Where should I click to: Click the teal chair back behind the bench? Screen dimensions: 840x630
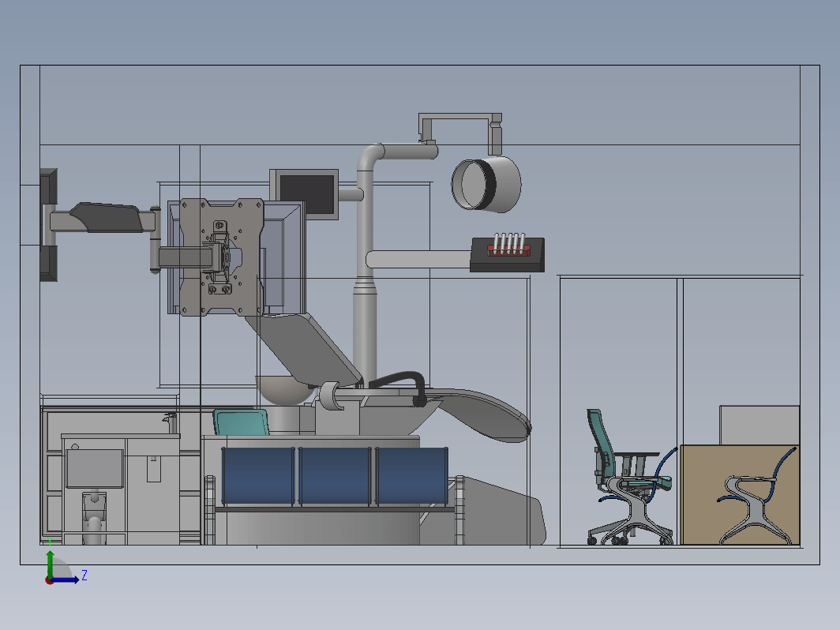241,422
